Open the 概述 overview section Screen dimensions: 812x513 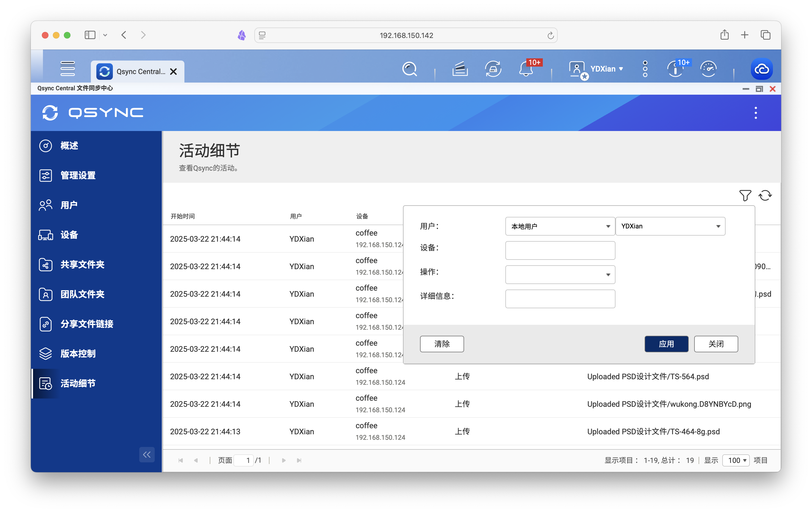pos(96,146)
